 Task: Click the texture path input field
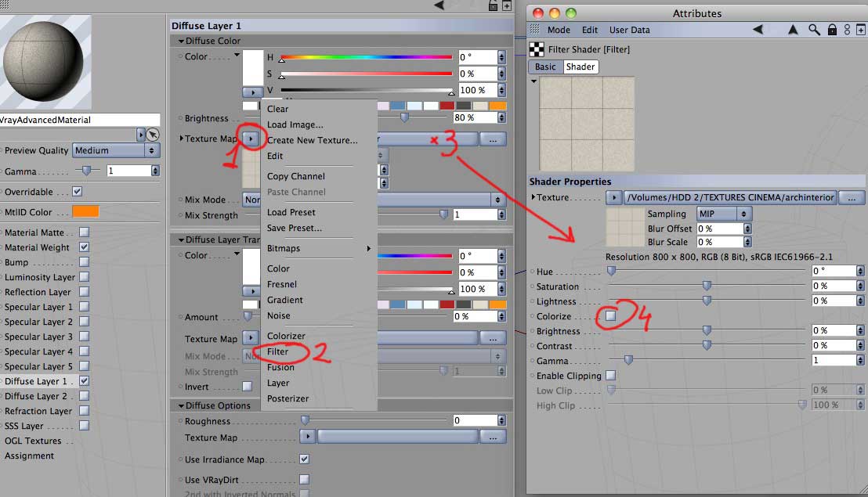click(x=730, y=197)
